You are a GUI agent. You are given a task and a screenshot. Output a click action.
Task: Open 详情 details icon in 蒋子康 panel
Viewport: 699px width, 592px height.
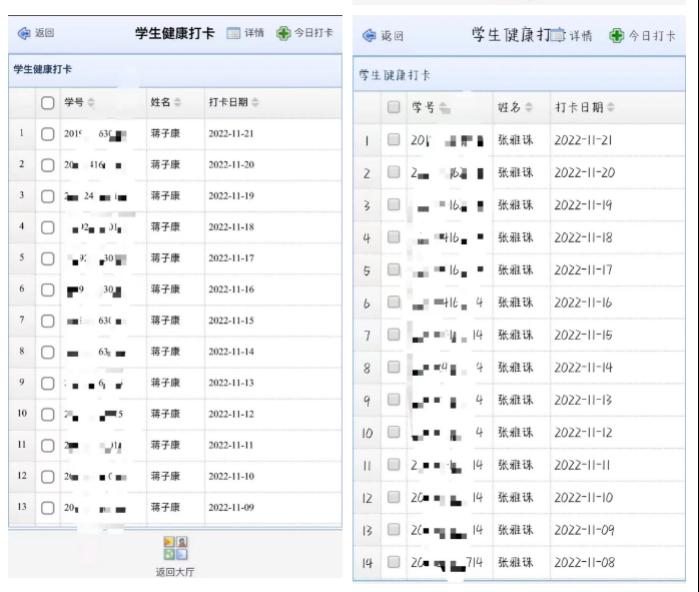[x=234, y=33]
